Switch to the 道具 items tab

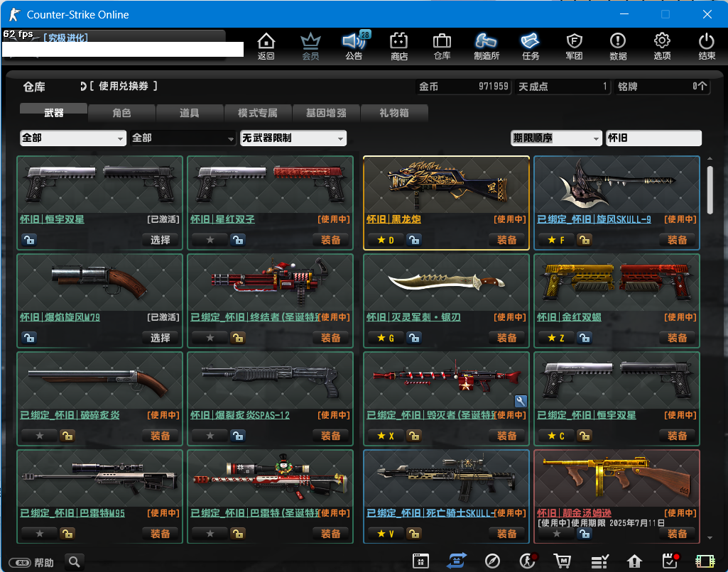point(190,113)
